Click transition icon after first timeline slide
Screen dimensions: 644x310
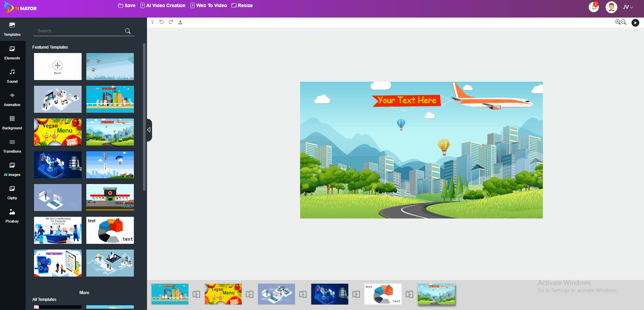(196, 294)
